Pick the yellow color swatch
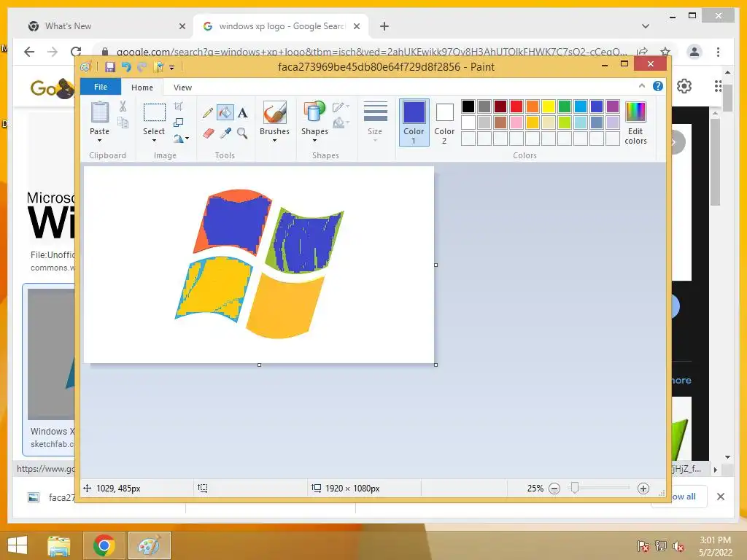 pos(549,106)
